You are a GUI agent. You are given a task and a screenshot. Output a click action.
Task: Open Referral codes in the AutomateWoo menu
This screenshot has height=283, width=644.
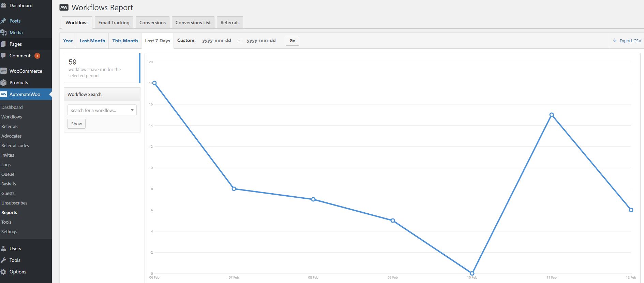click(x=15, y=145)
